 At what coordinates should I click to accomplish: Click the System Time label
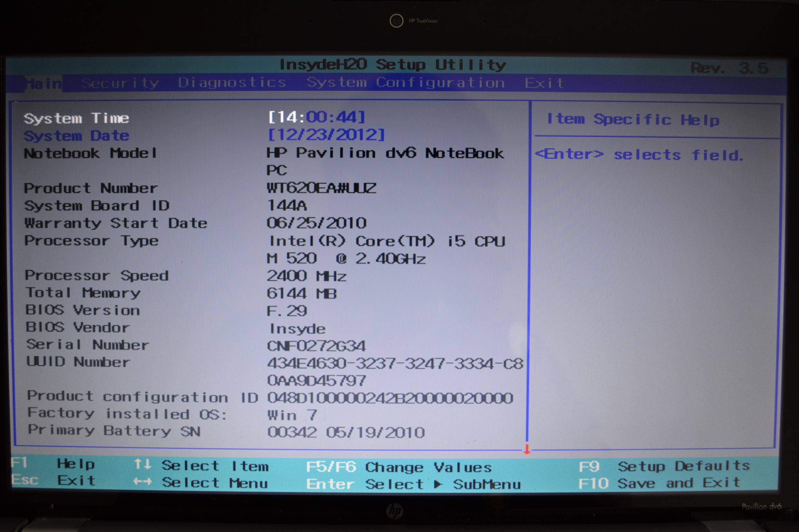pos(76,118)
